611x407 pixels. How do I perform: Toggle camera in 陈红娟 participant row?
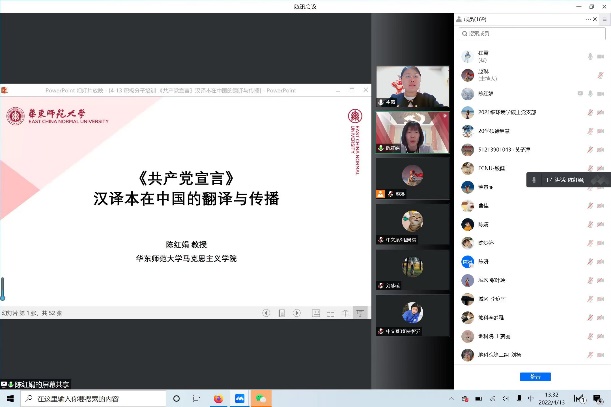[x=600, y=94]
